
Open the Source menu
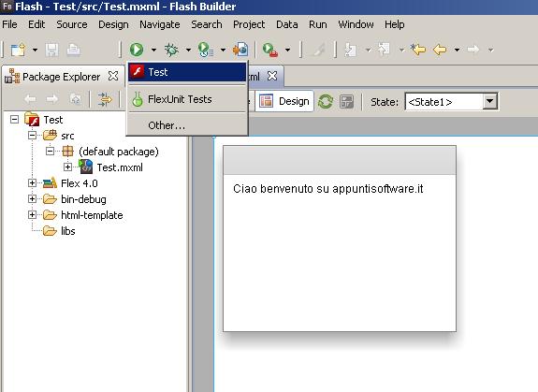(72, 24)
